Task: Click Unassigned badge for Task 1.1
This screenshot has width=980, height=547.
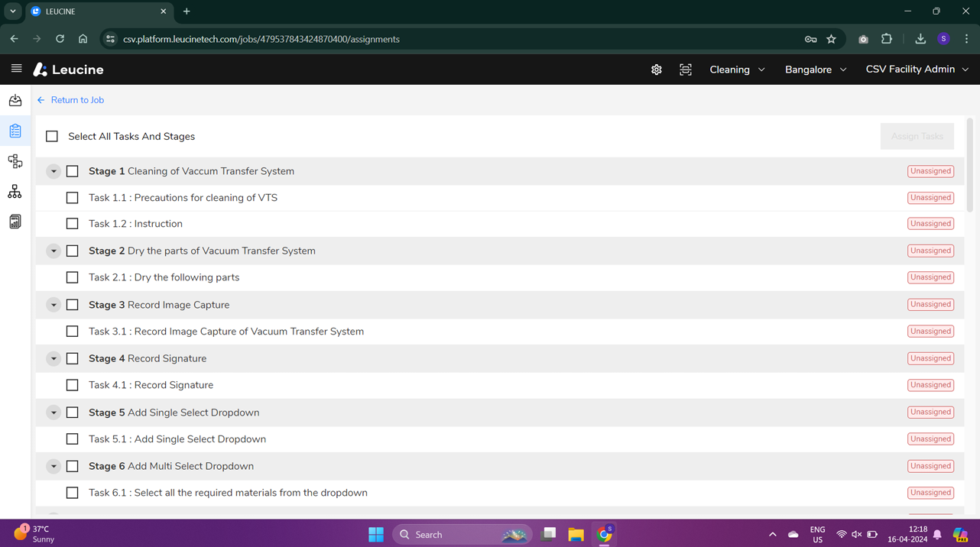Action: pyautogui.click(x=930, y=198)
